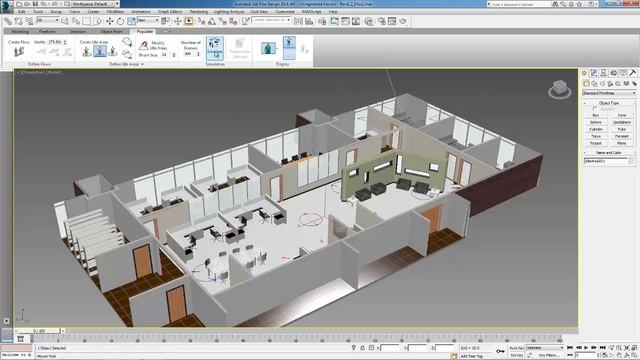Click the Box primitive button

pyautogui.click(x=596, y=116)
